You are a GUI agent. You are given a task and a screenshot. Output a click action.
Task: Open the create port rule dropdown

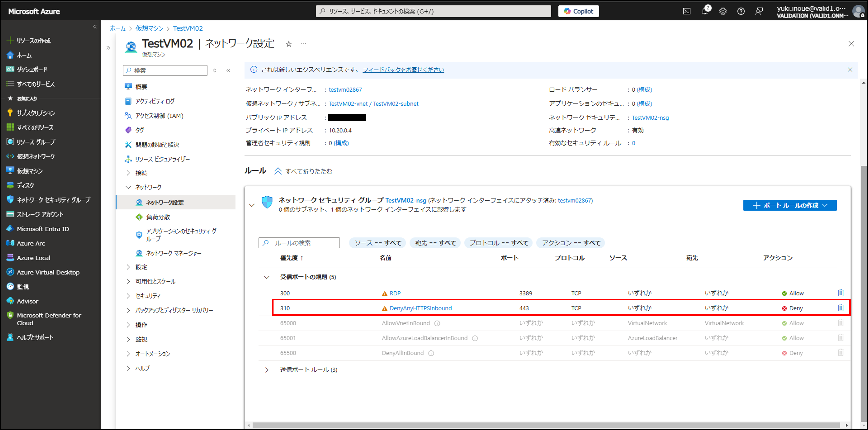789,205
